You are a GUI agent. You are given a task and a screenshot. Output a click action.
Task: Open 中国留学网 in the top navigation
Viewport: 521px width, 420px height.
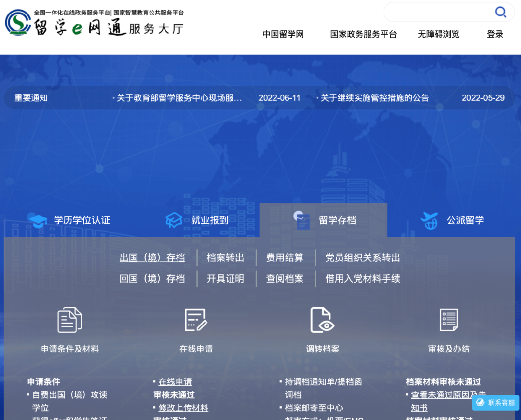[x=283, y=34]
